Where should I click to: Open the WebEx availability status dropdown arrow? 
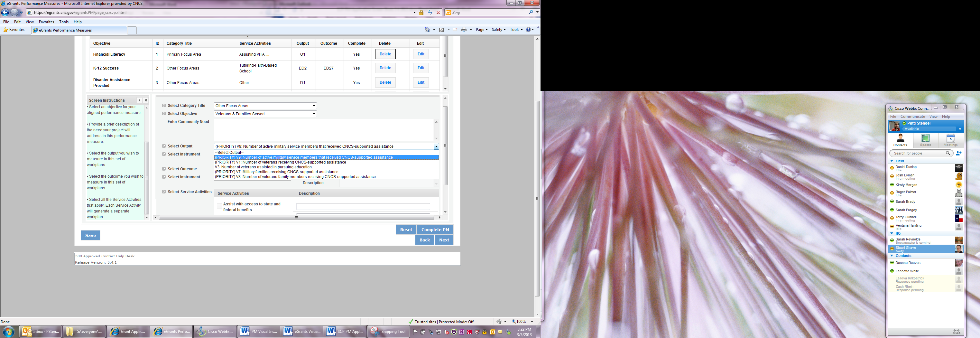pos(960,129)
